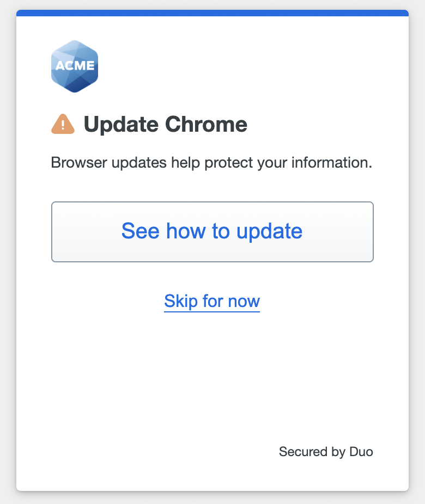
Task: Click the Secured by Duo text
Action: coord(326,452)
